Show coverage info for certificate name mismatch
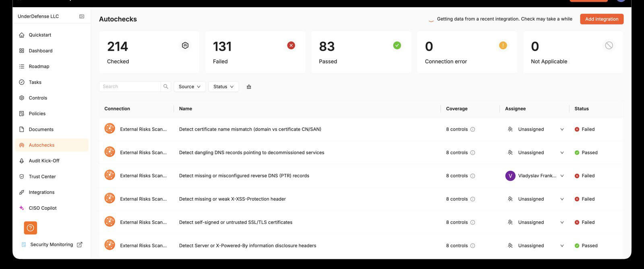644x269 pixels. pos(473,129)
